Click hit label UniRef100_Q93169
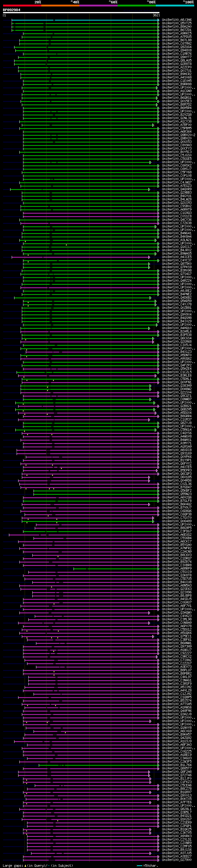Image resolution: width=197 pixels, height=868 pixels. (x=177, y=453)
